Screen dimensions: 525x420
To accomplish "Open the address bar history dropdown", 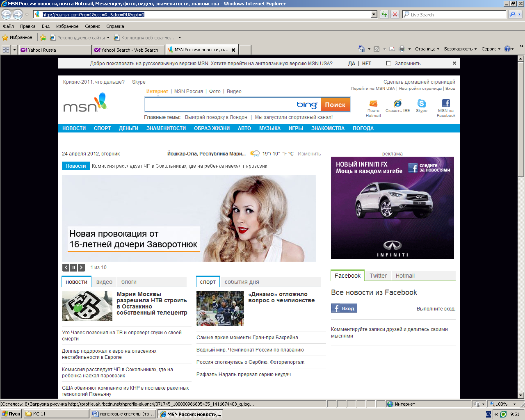I will (374, 14).
